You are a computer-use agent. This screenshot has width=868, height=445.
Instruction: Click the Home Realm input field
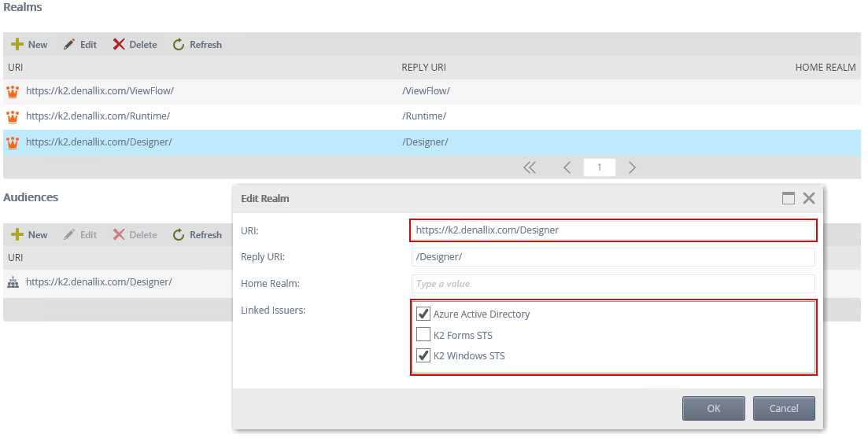pyautogui.click(x=613, y=284)
